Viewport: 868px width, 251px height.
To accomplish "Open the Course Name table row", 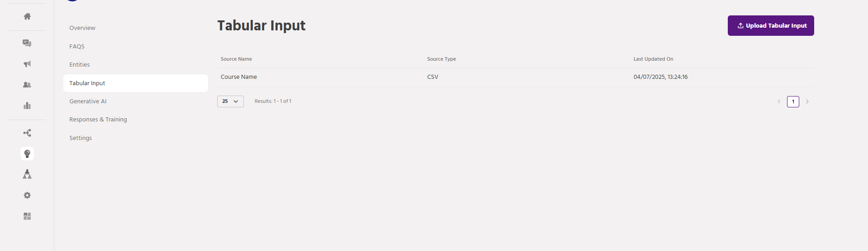I will pyautogui.click(x=516, y=77).
